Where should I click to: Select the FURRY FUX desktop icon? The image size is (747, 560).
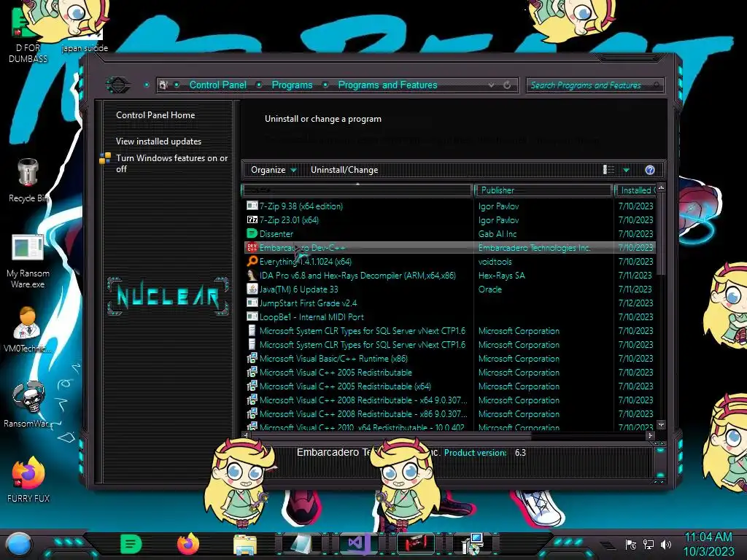pos(28,479)
